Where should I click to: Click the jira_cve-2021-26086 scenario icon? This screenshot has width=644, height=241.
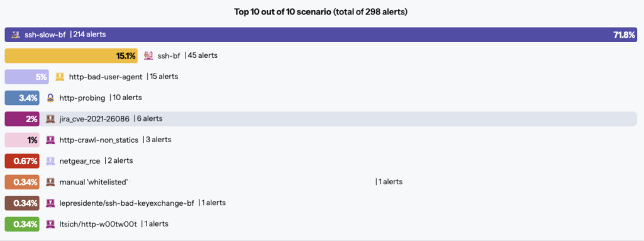pyautogui.click(x=50, y=118)
